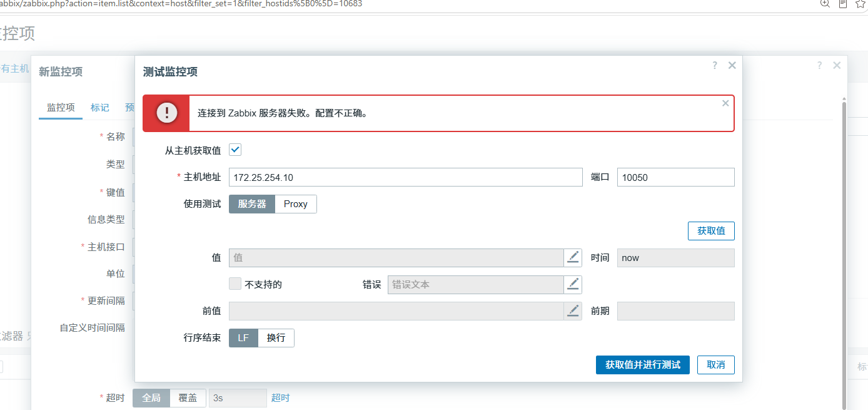Open the pencil editor for 值 field
868x410 pixels.
(x=573, y=257)
